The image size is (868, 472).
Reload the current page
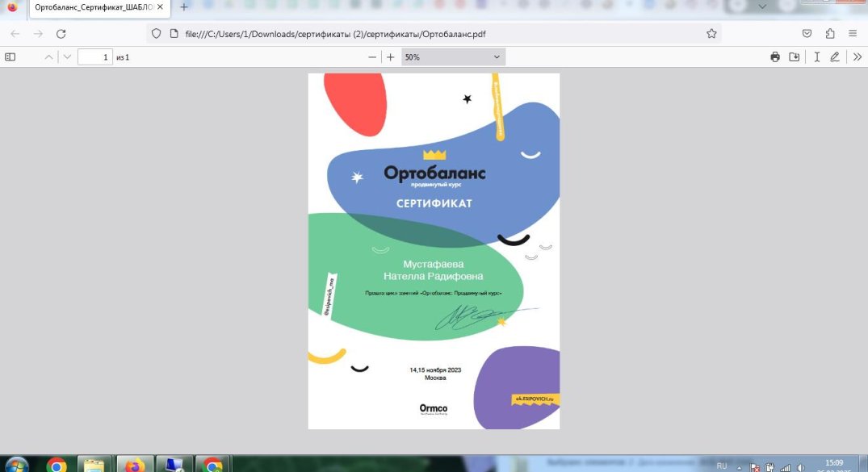pyautogui.click(x=61, y=34)
